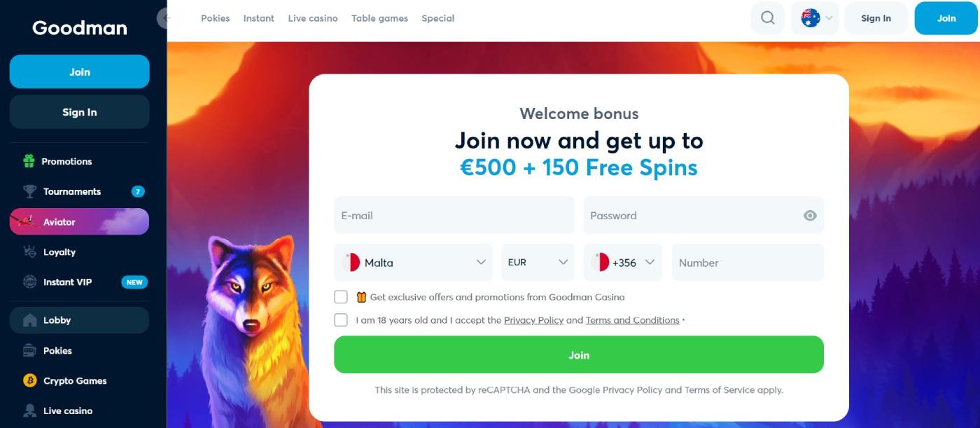
Task: Click the Promotions clover icon
Action: click(x=29, y=161)
